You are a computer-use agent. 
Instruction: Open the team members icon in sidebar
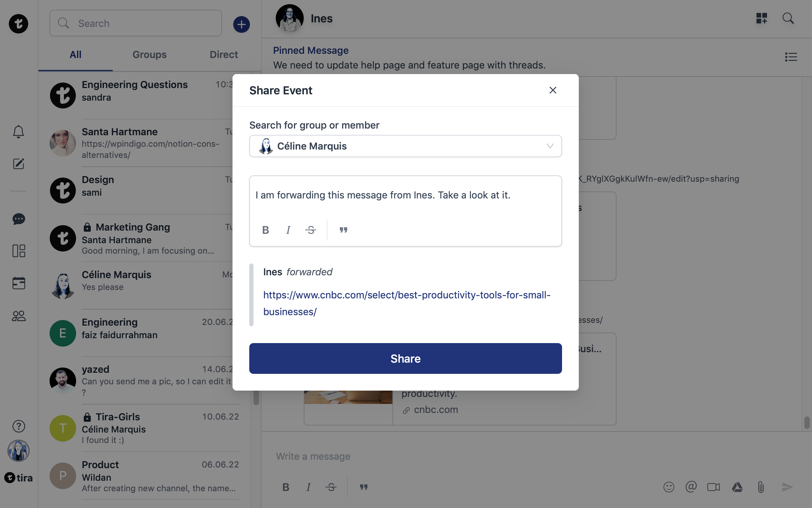(x=19, y=316)
